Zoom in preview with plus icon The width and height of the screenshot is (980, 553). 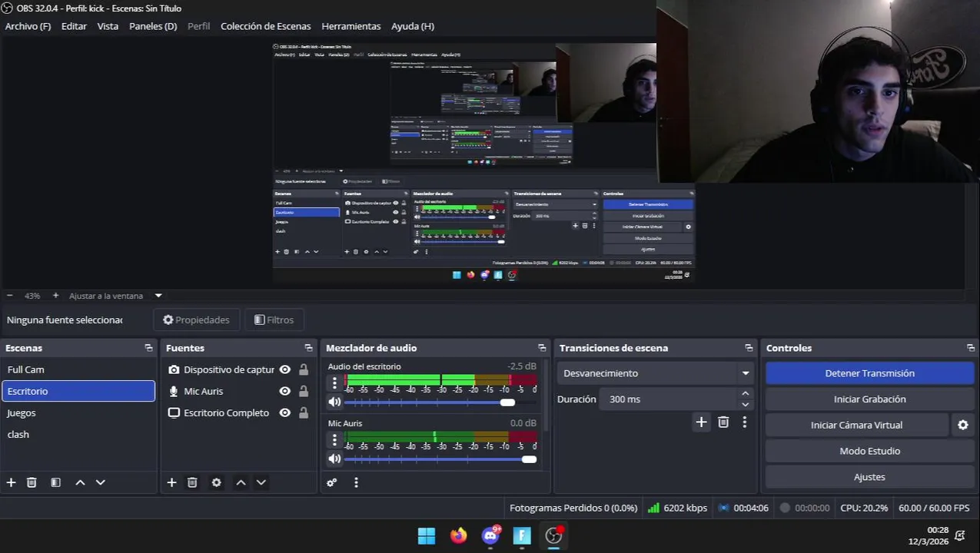55,296
